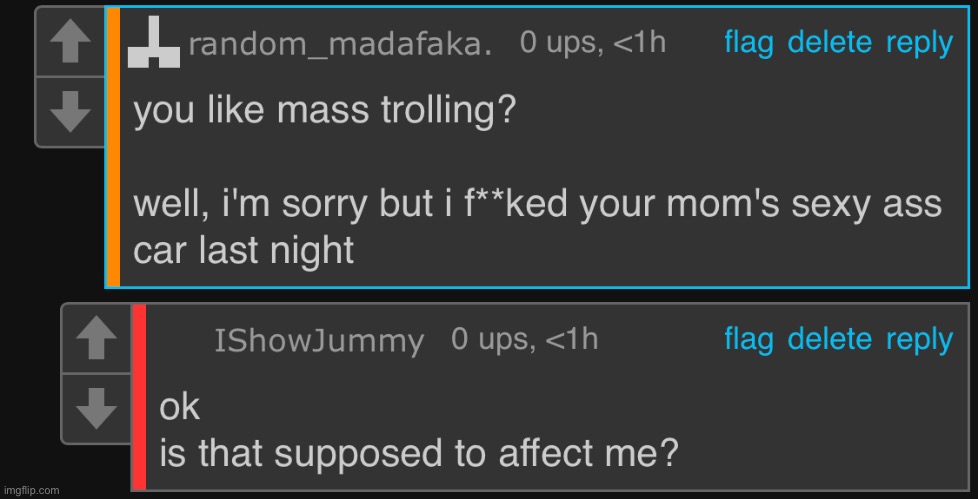Viewport: 978px width, 499px height.
Task: Open IShowJummy's user profile link
Action: [319, 342]
